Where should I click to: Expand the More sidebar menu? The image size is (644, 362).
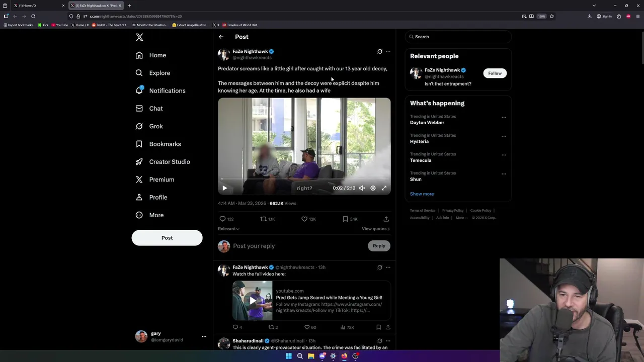[150, 215]
